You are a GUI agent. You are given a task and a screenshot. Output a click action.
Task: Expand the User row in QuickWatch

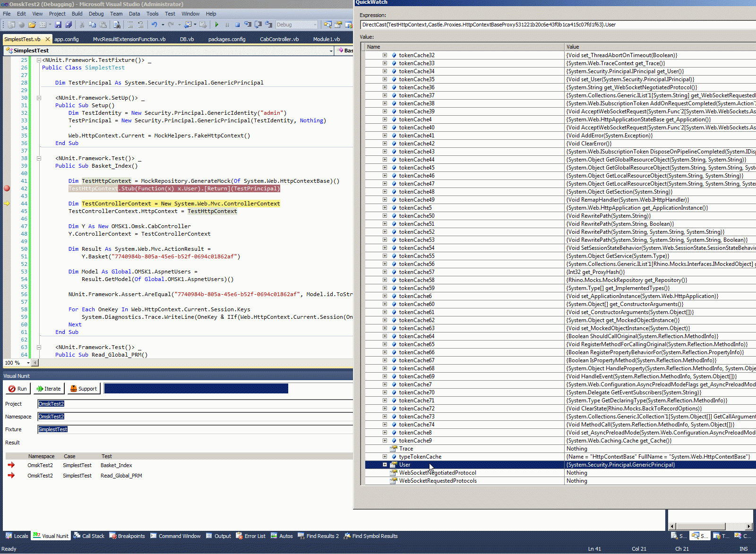tap(385, 465)
